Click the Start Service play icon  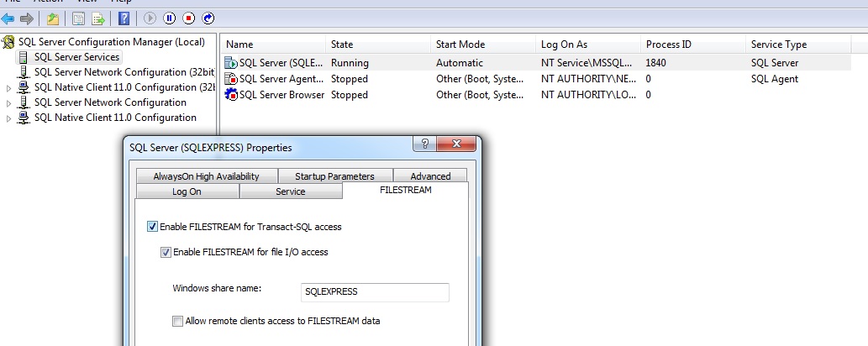150,18
